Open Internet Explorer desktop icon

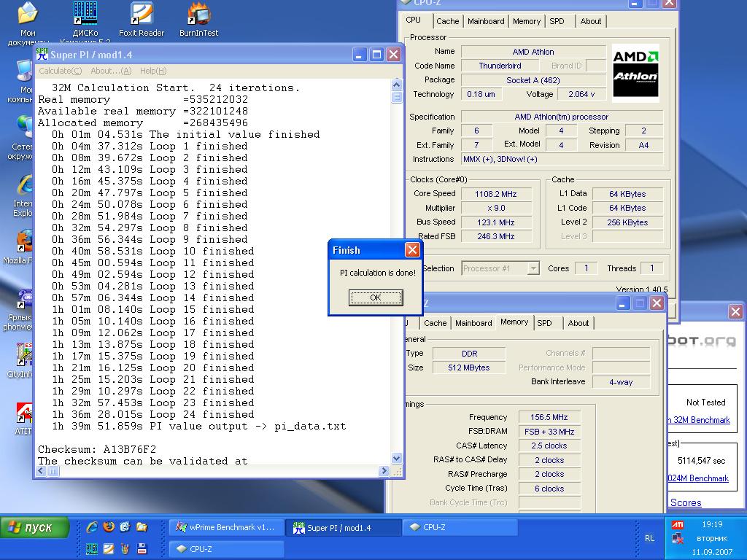(24, 195)
